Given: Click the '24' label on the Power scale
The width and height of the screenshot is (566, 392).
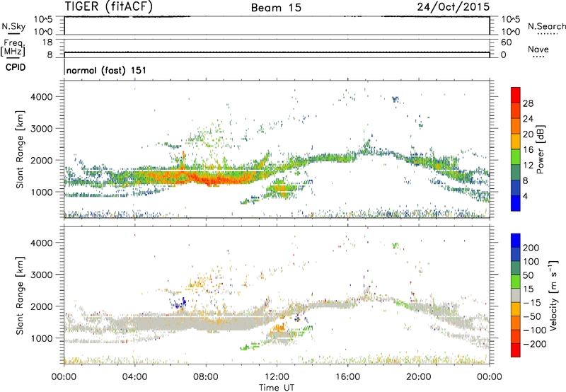Looking at the screenshot, I should 528,119.
